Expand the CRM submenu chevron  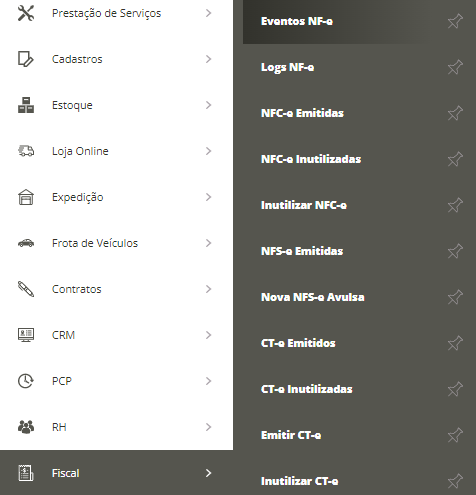[208, 335]
